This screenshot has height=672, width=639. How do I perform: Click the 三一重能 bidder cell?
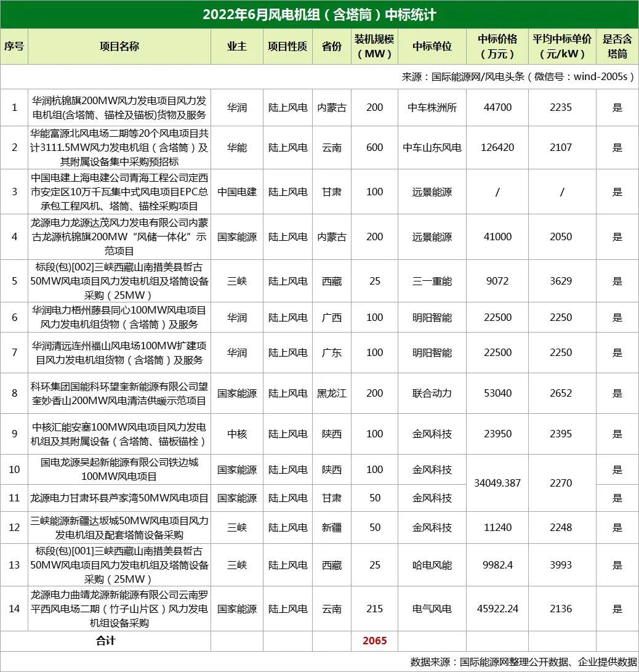tap(432, 281)
